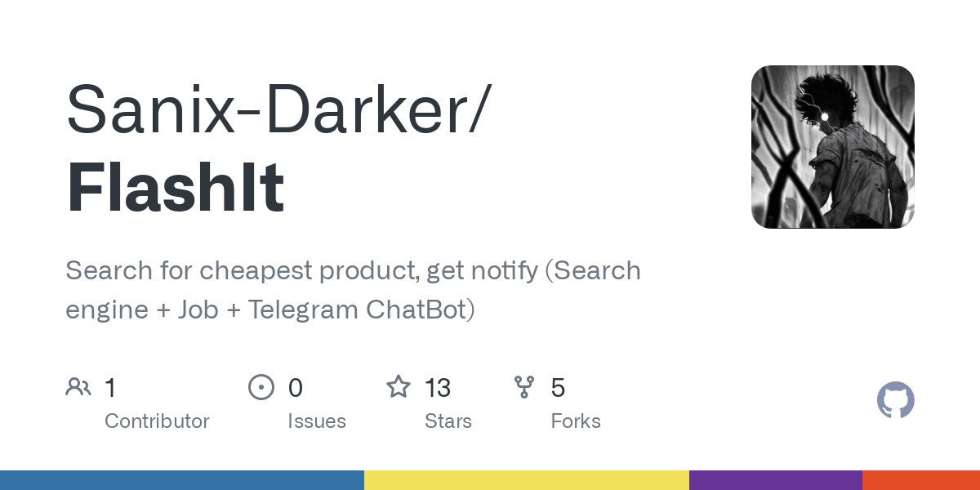Viewport: 980px width, 490px height.
Task: Open the FlashIt repository title
Action: click(176, 188)
